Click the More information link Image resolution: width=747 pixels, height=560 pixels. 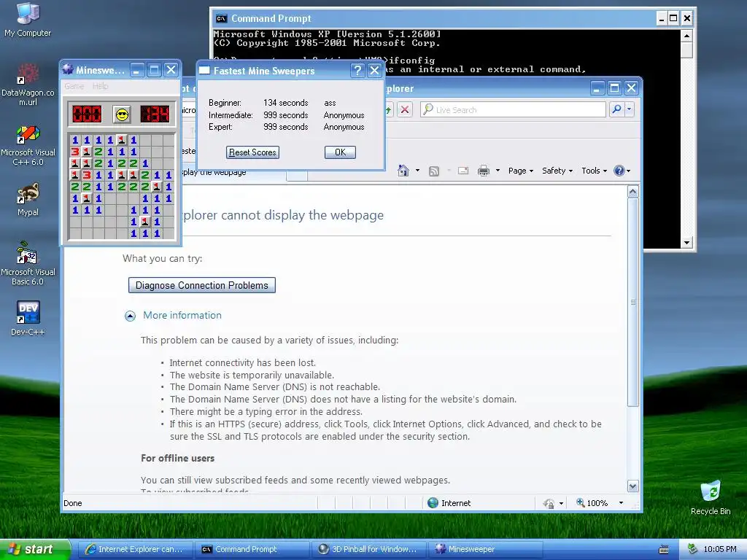tap(182, 315)
